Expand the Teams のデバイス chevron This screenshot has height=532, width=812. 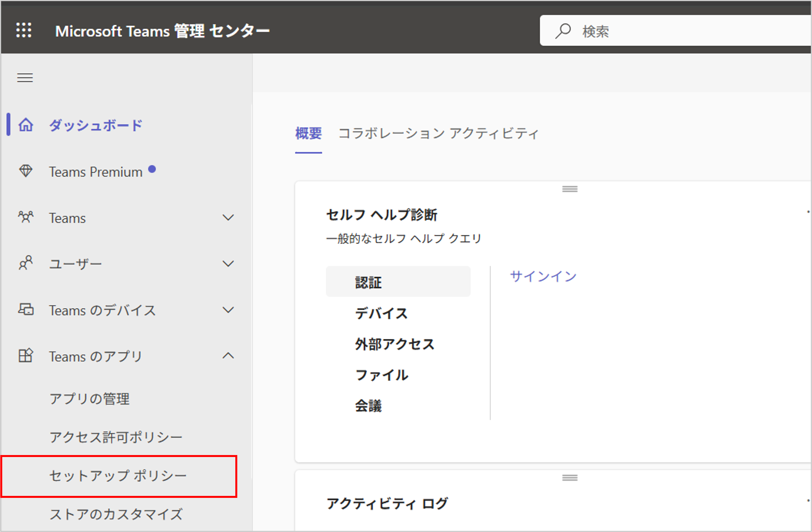pyautogui.click(x=228, y=310)
